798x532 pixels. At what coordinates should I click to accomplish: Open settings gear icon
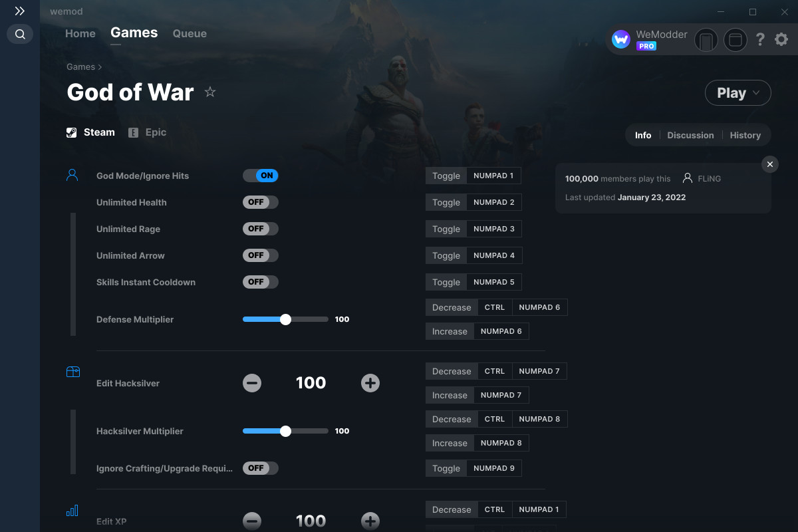pos(781,40)
